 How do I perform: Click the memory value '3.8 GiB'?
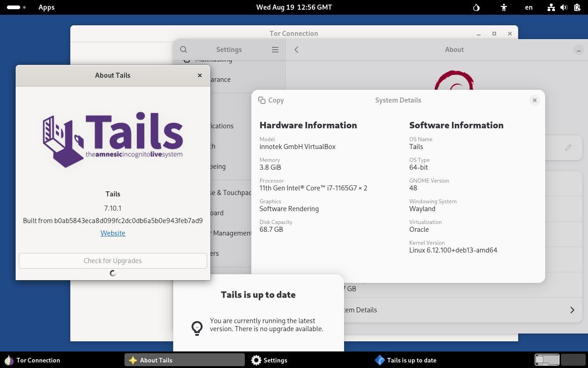pos(270,167)
